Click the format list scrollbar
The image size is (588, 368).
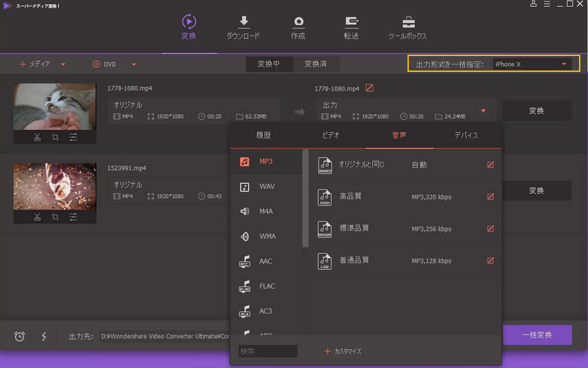coord(305,199)
